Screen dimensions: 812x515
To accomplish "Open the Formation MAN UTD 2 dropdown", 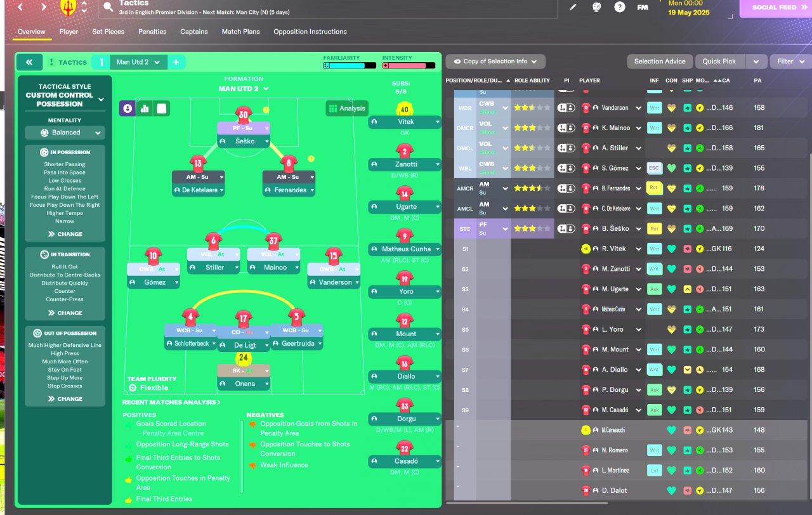I will coord(243,89).
